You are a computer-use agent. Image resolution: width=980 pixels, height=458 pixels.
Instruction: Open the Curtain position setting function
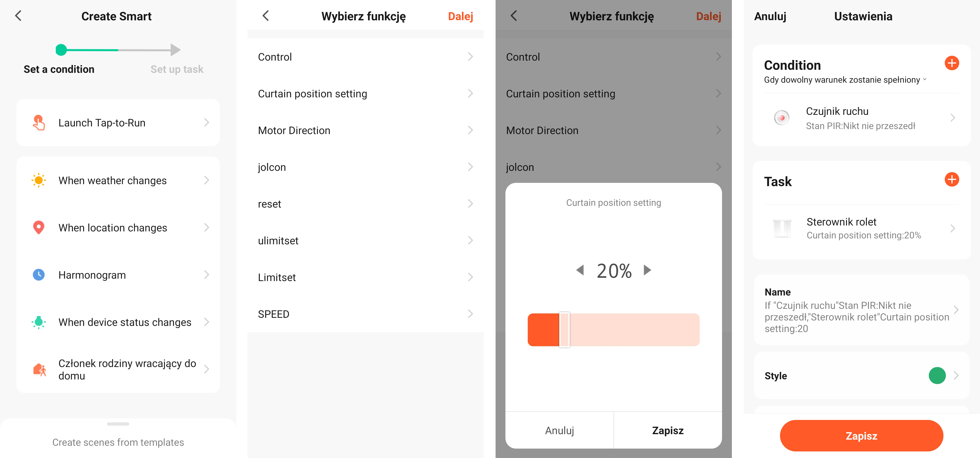[365, 94]
